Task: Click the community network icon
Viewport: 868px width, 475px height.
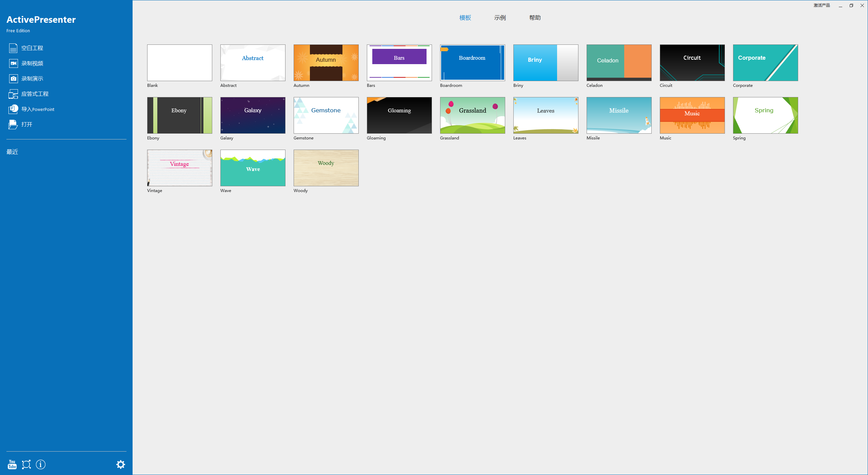Action: coord(26,464)
